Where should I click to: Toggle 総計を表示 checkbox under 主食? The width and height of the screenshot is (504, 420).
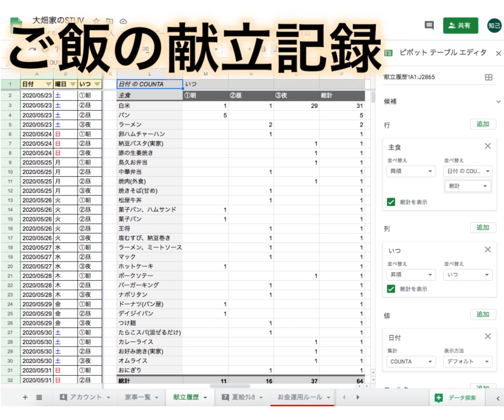click(x=391, y=202)
